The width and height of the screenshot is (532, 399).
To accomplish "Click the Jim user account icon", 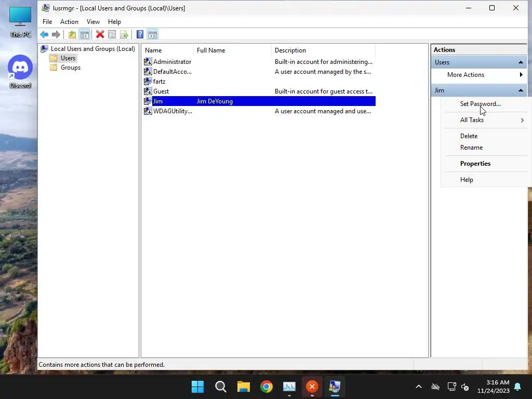I will point(148,101).
